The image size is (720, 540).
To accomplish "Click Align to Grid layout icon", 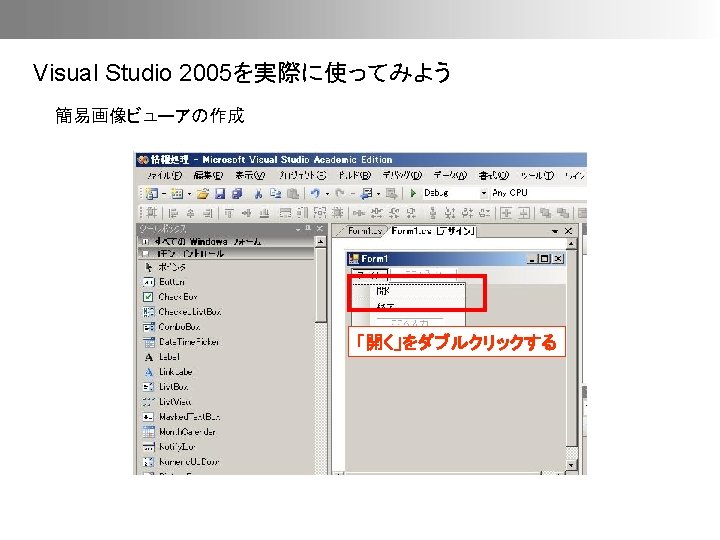I will click(152, 213).
